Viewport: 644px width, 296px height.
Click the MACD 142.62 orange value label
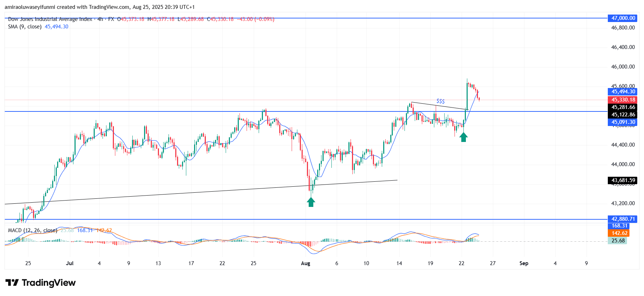pyautogui.click(x=619, y=233)
